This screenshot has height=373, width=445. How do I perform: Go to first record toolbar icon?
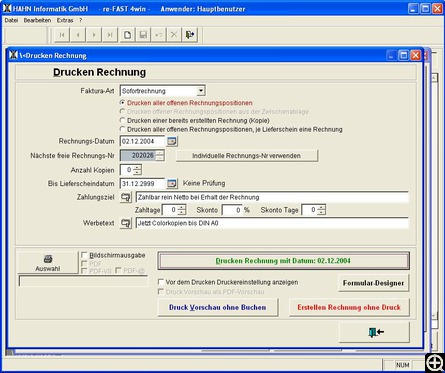pyautogui.click(x=62, y=35)
